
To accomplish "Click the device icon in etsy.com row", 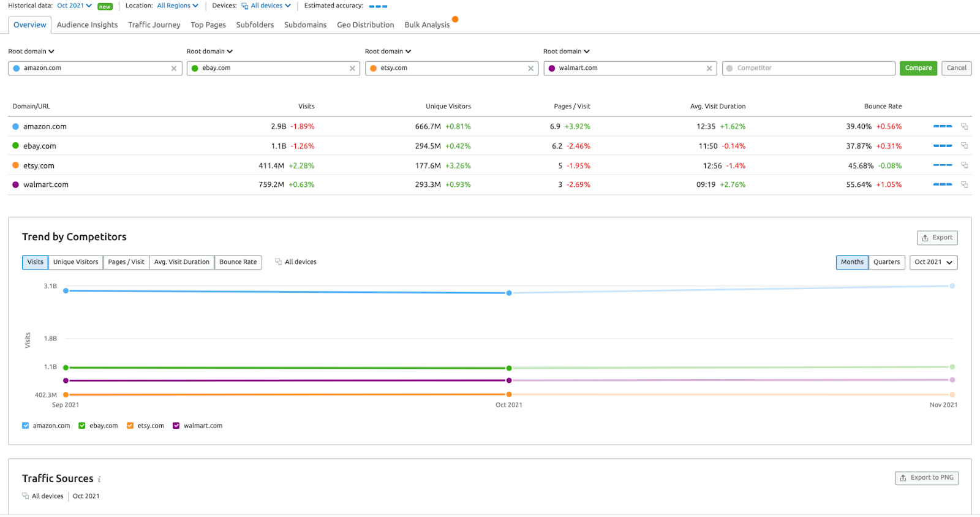I will 964,165.
